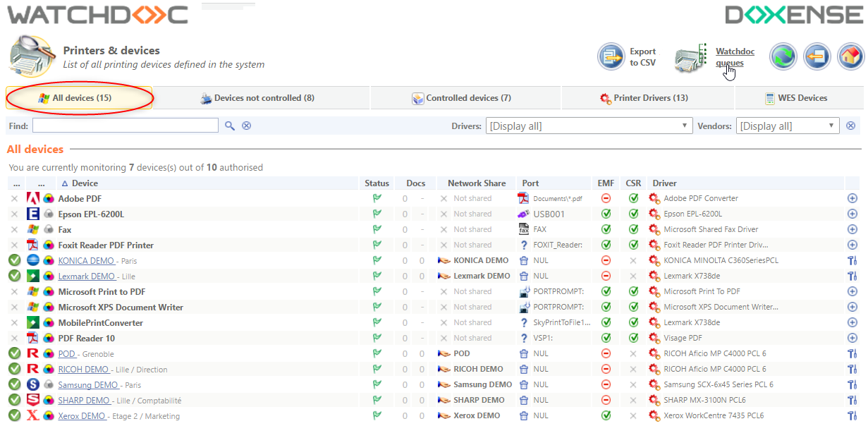The height and width of the screenshot is (438, 868).
Task: Open the Lexmark DEMO device link
Action: pyautogui.click(x=87, y=276)
